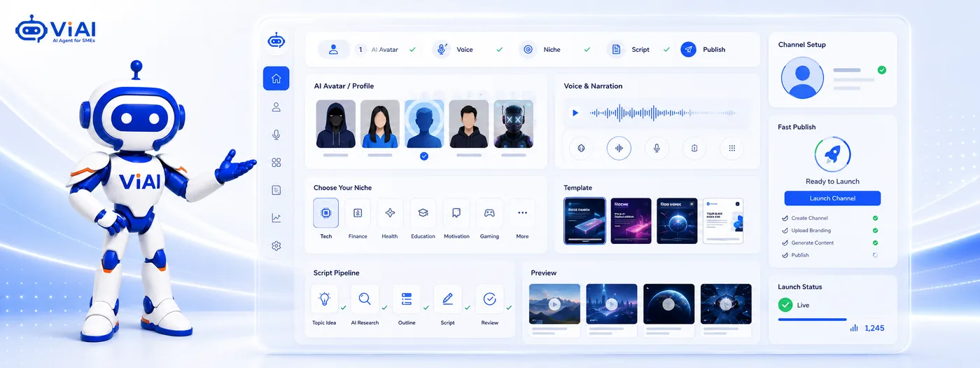Play the planet horizon preview video
980x368 pixels.
click(668, 304)
